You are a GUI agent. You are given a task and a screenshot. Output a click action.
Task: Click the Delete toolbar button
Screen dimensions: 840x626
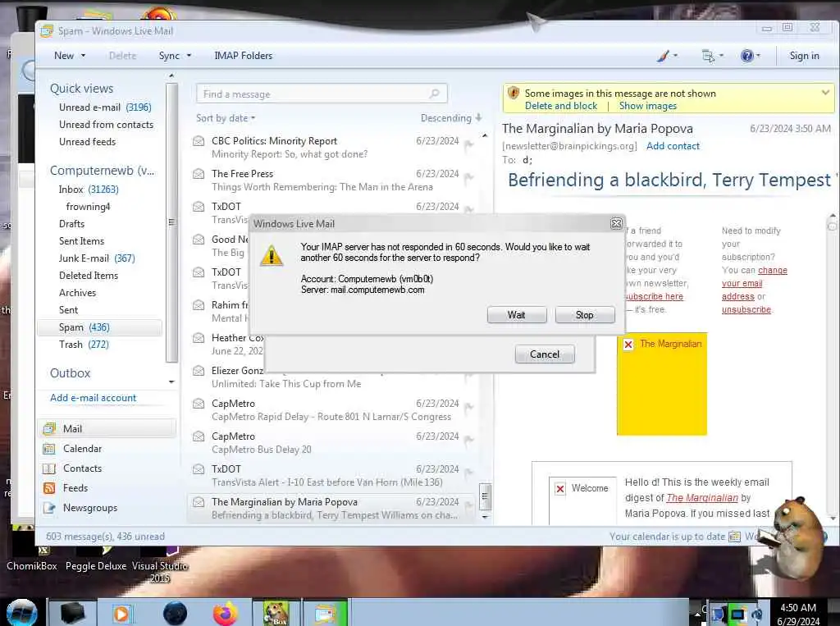[x=123, y=56]
